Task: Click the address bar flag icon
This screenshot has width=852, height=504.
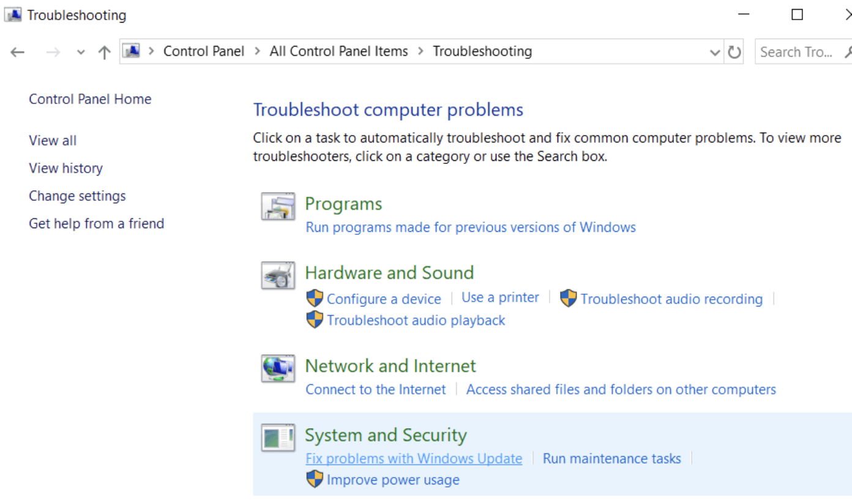Action: pyautogui.click(x=132, y=51)
